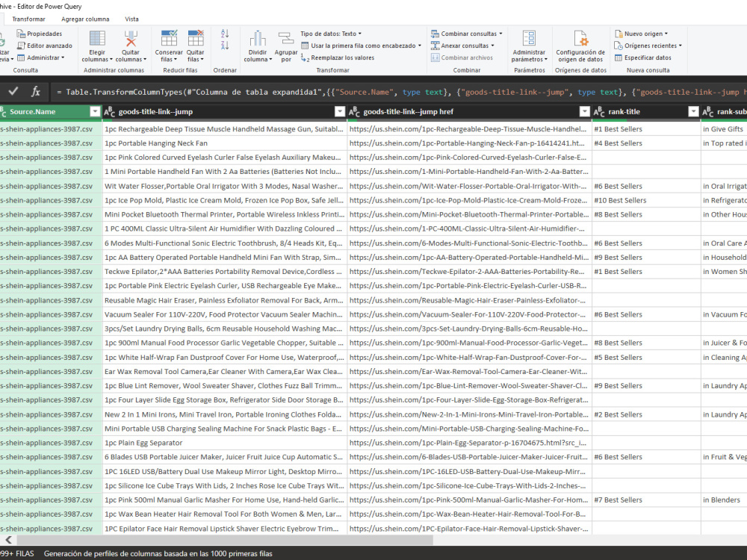
Task: Select the Teckwe Epilator title cell
Action: coord(225,272)
